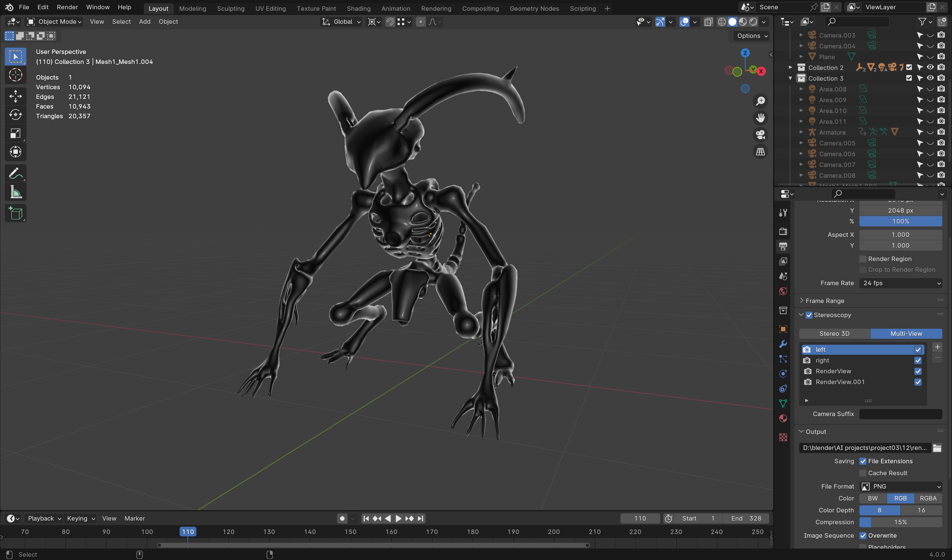Viewport: 952px width, 560px height.
Task: Click the viewport pan hand icon
Action: pos(760,118)
